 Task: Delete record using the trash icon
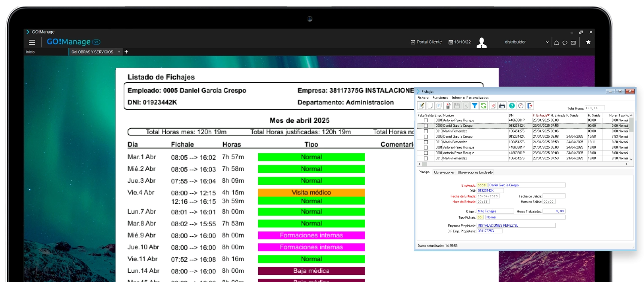tap(448, 106)
